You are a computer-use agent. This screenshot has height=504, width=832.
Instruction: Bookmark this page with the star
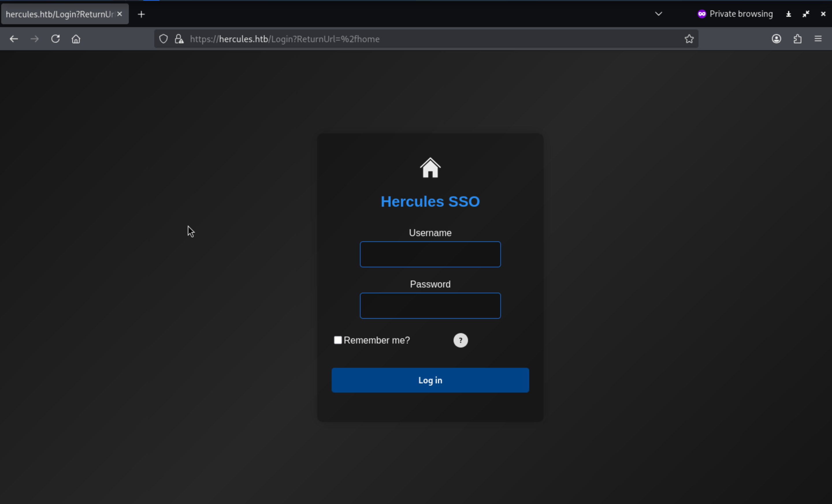(689, 39)
